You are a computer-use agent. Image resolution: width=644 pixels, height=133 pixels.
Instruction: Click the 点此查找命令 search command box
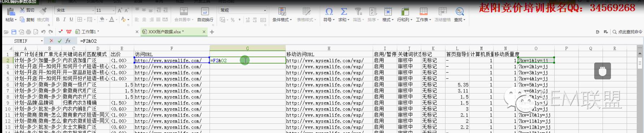pyautogui.click(x=627, y=32)
